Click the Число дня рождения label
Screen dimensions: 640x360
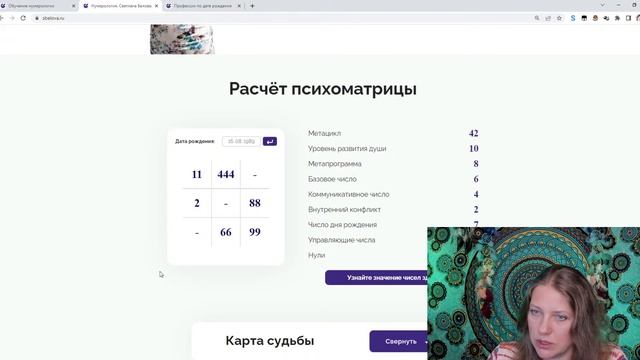pyautogui.click(x=342, y=225)
